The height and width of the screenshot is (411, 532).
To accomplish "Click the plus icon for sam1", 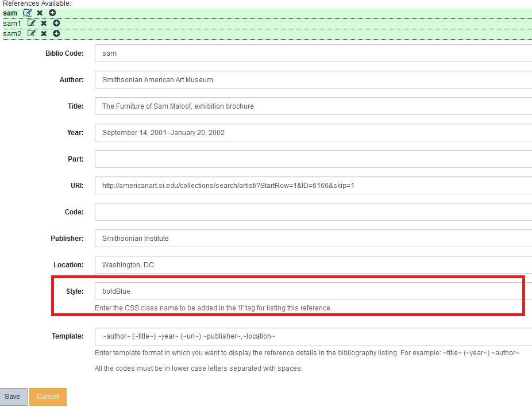I will pos(56,23).
